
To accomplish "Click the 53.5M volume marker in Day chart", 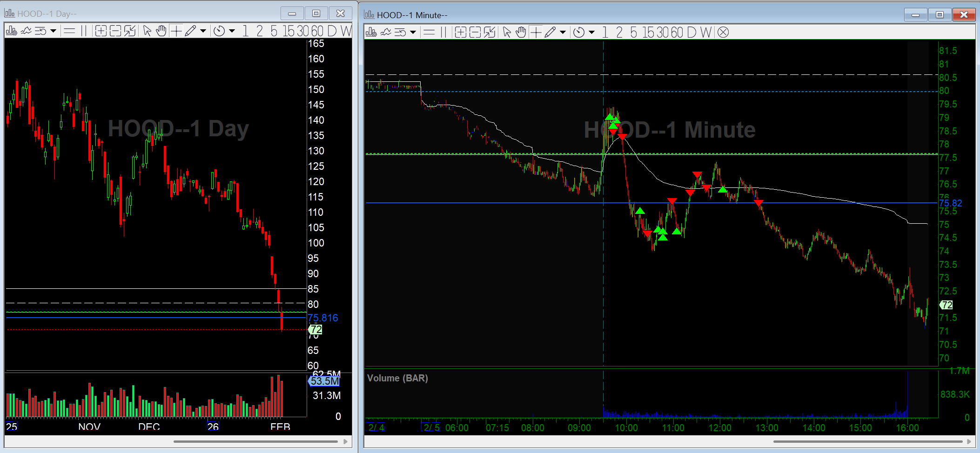I will point(324,381).
